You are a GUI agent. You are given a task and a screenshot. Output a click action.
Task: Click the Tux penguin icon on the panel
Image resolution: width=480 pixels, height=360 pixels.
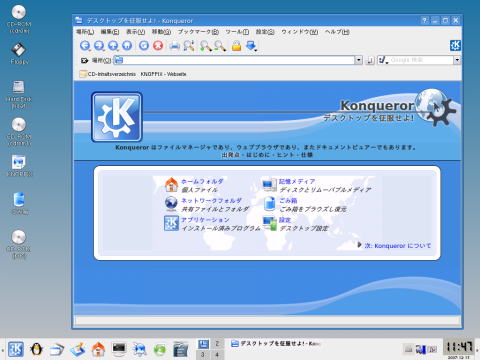point(36,349)
